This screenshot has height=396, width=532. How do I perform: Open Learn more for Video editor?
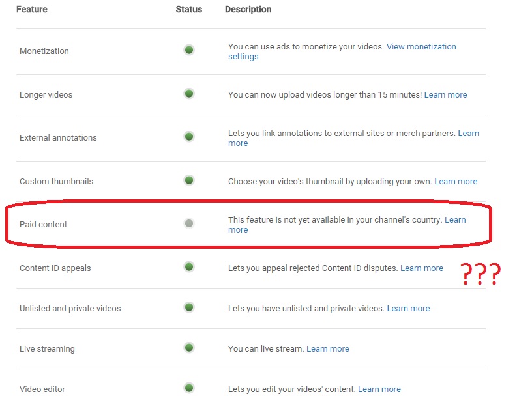(379, 389)
